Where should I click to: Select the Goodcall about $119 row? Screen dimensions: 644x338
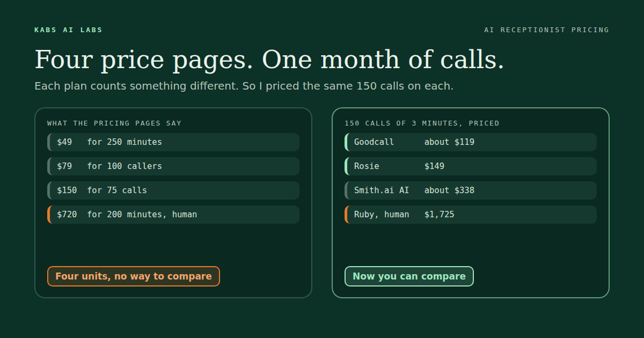471,142
